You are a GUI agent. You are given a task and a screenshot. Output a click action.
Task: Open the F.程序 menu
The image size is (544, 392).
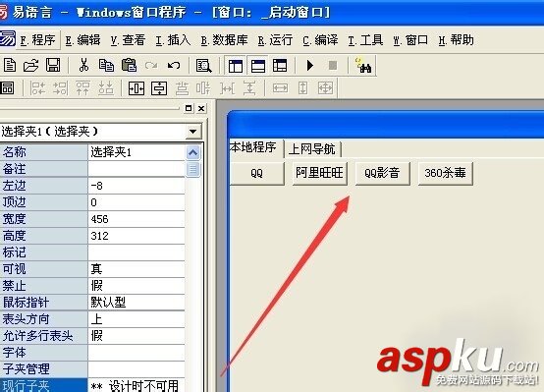(x=37, y=40)
